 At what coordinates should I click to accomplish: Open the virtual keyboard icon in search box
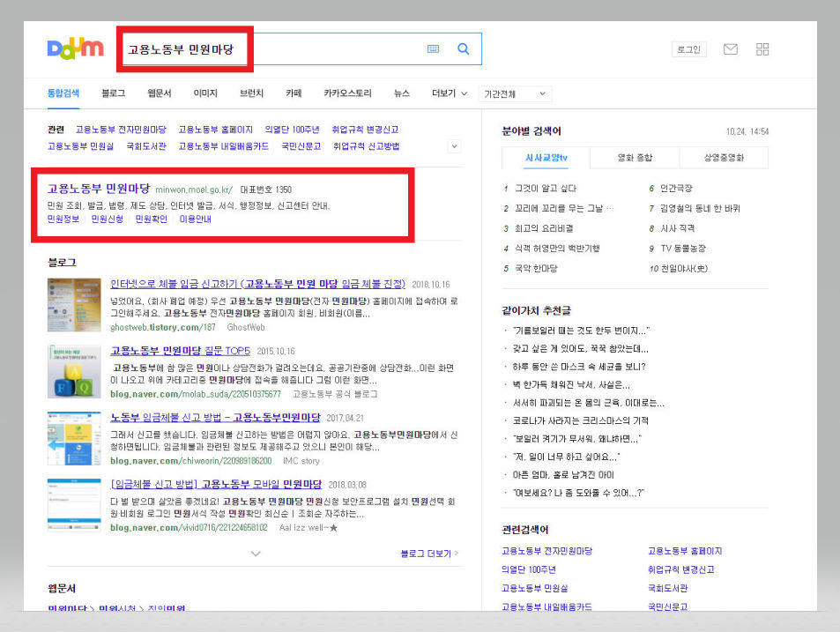(433, 48)
